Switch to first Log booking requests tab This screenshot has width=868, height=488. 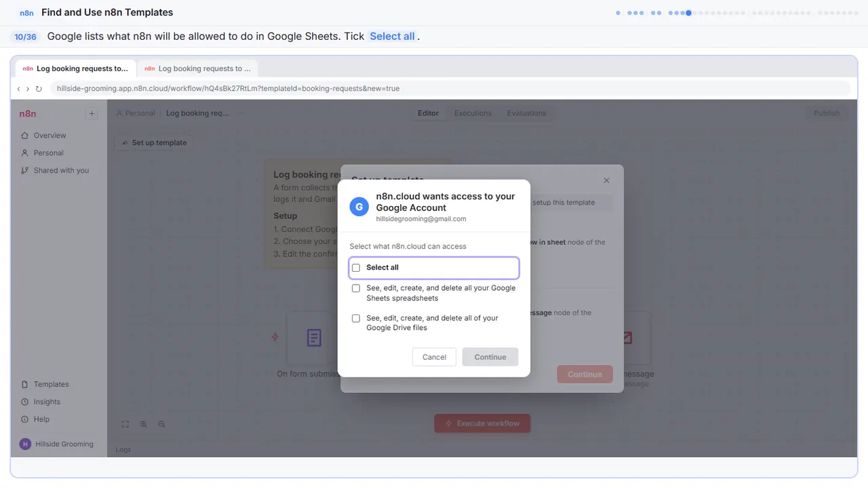75,68
